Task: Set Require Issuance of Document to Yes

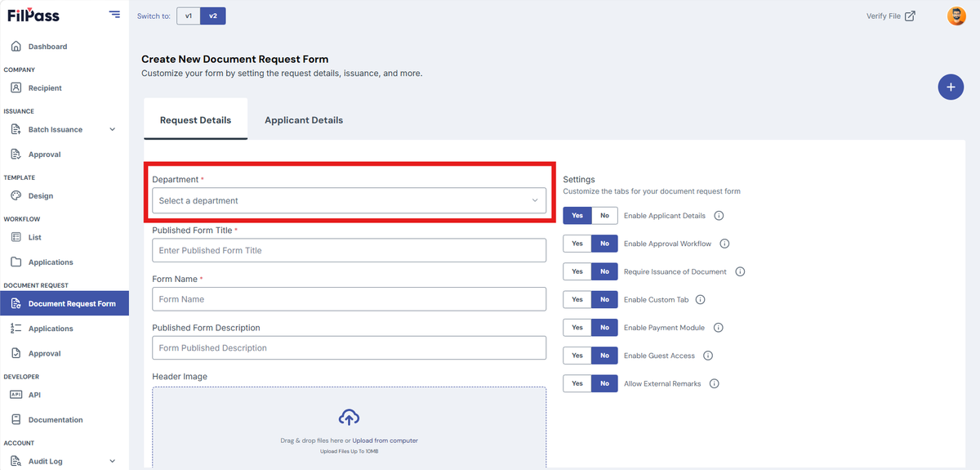Action: [577, 271]
